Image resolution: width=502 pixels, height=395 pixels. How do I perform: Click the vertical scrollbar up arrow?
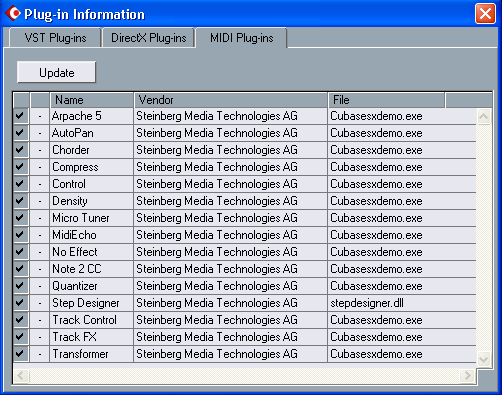point(484,117)
